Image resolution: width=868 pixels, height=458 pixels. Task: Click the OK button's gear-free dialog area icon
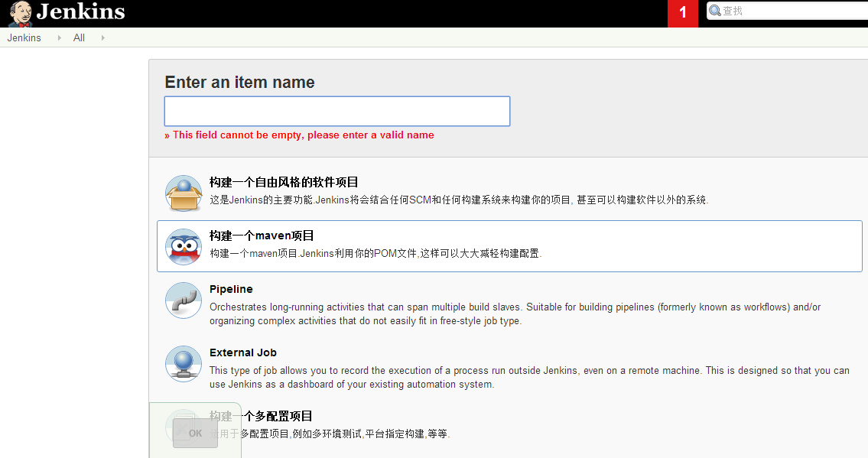click(x=195, y=433)
